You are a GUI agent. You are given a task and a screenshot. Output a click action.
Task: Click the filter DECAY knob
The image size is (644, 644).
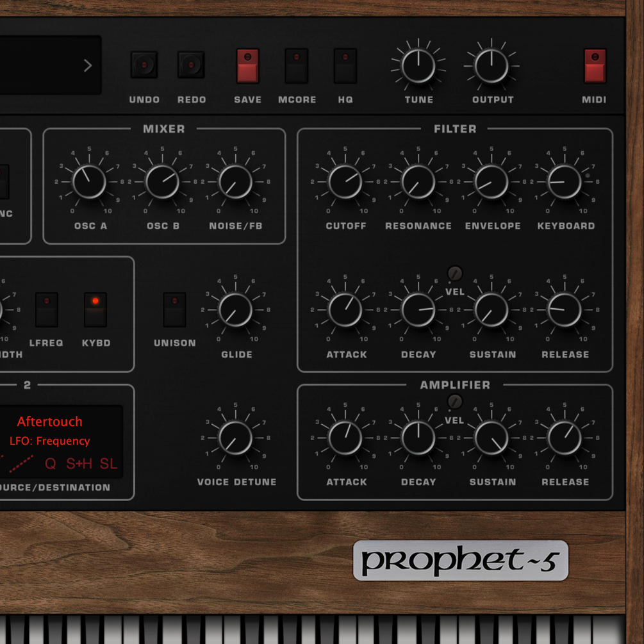(x=418, y=310)
